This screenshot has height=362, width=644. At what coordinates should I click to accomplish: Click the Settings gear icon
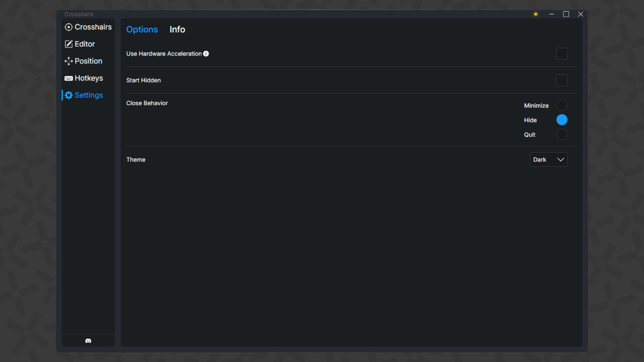(68, 95)
